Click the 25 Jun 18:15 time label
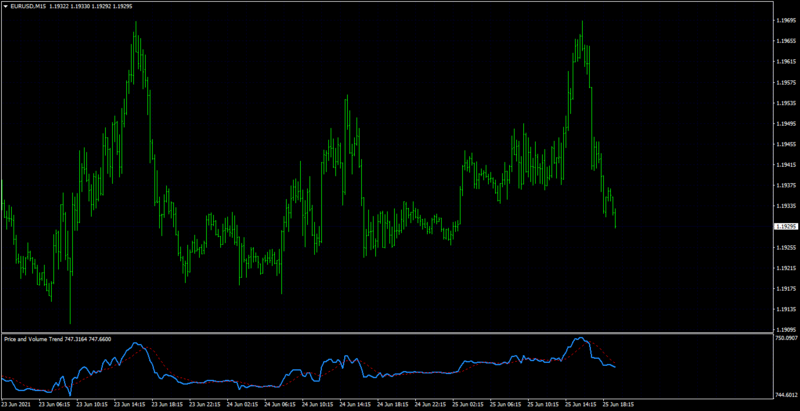Viewport: 800px width, 411px height. [x=618, y=403]
